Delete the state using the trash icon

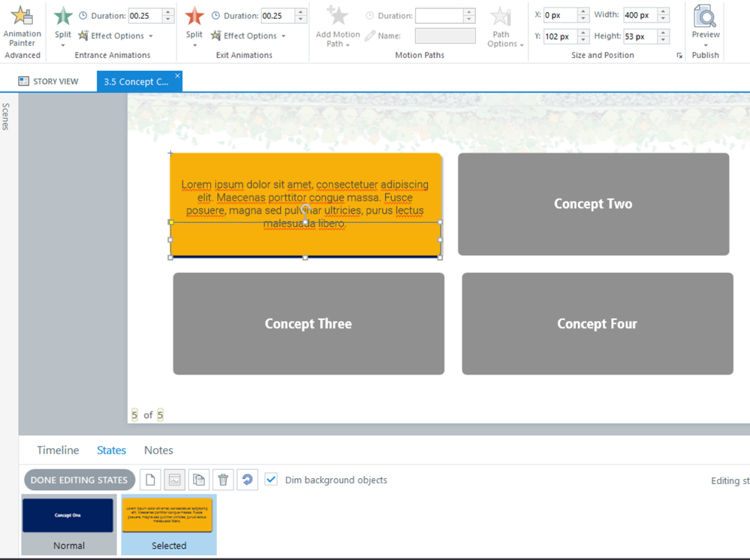coord(223,480)
